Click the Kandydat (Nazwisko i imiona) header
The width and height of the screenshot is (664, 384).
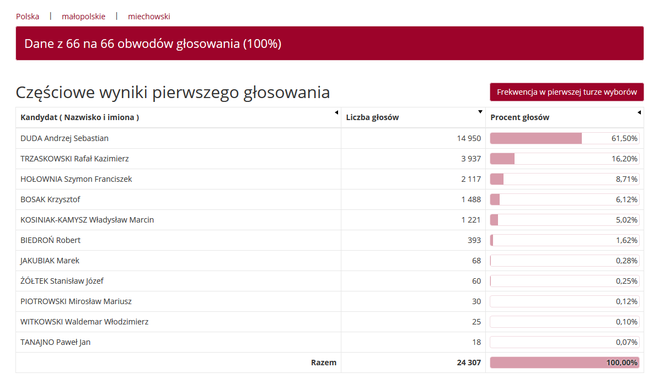point(80,117)
